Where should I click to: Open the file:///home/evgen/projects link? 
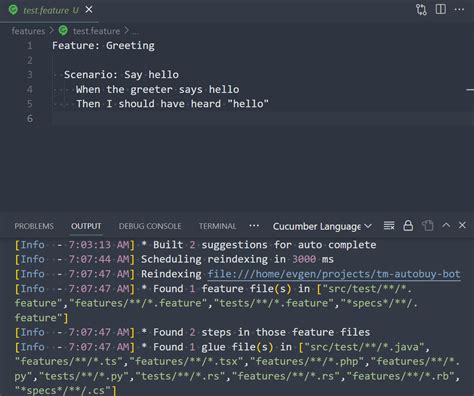[x=334, y=274]
